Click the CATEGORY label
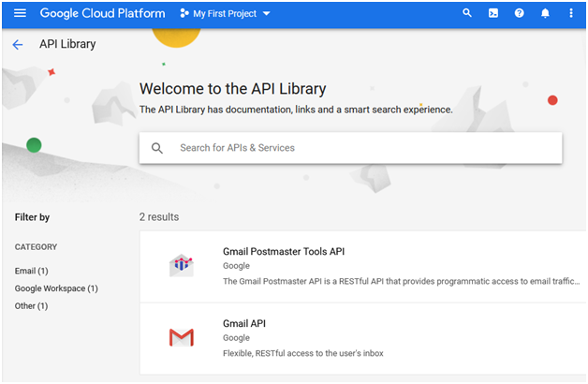The height and width of the screenshot is (384, 588). [x=36, y=246]
